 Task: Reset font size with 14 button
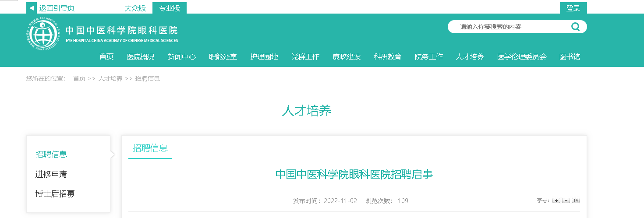(x=575, y=200)
